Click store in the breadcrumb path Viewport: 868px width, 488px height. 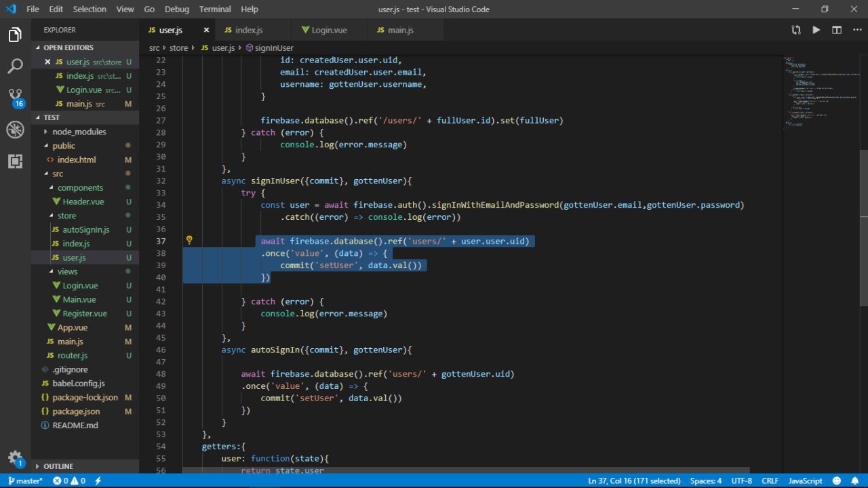pyautogui.click(x=178, y=48)
